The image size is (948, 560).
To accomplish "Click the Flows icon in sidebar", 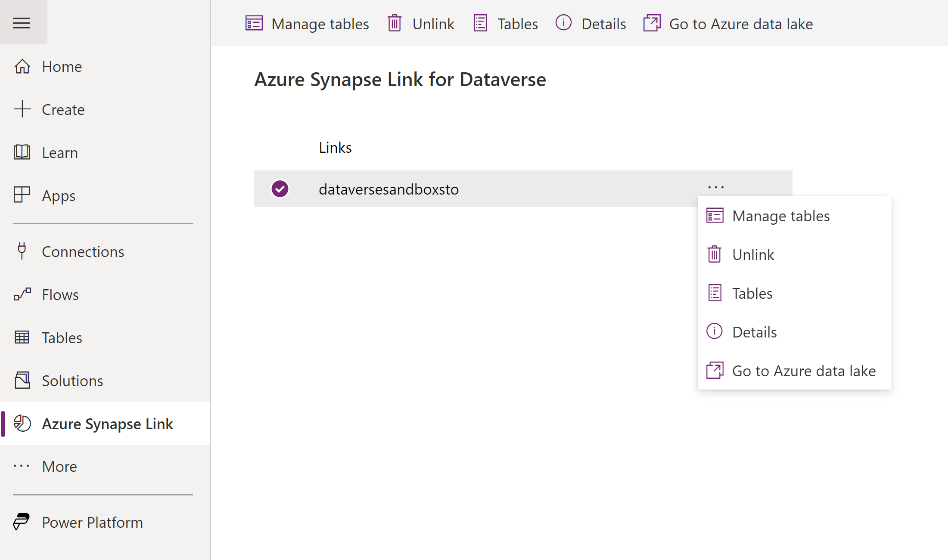I will 22,294.
